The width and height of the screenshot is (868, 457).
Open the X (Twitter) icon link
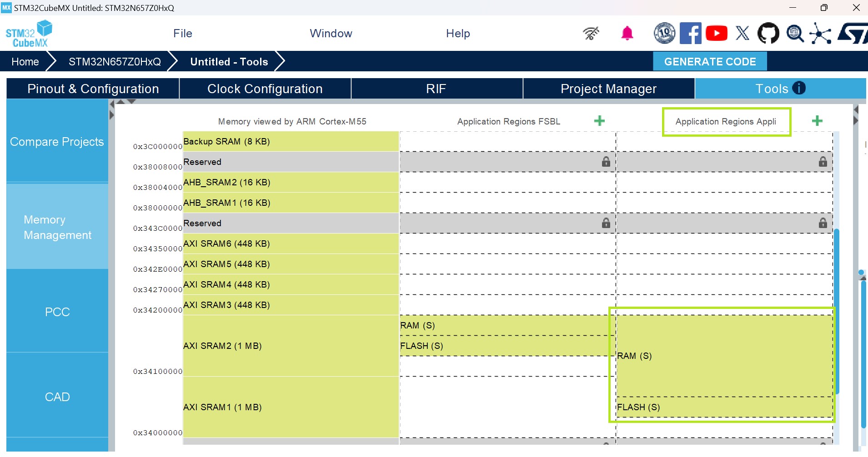pyautogui.click(x=743, y=33)
